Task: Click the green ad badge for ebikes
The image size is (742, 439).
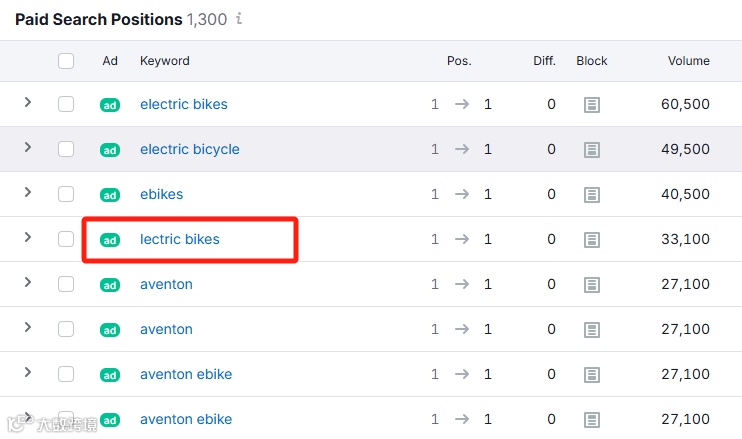Action: (x=110, y=194)
